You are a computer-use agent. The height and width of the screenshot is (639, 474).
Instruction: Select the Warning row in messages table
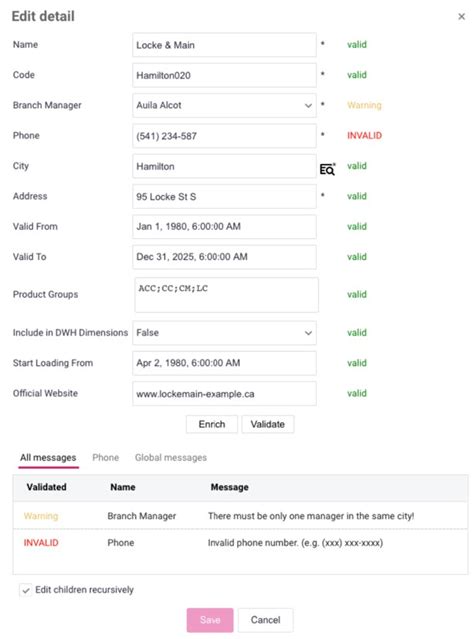click(x=240, y=516)
